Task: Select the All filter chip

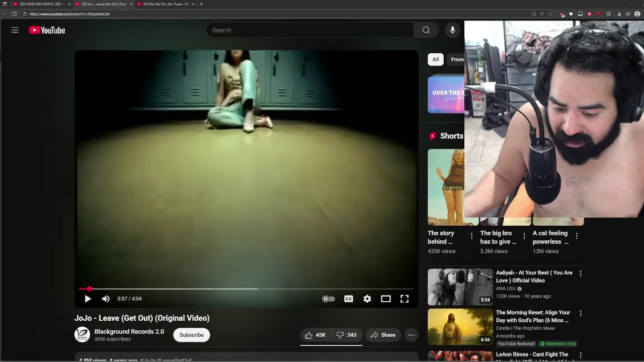Action: coord(436,59)
